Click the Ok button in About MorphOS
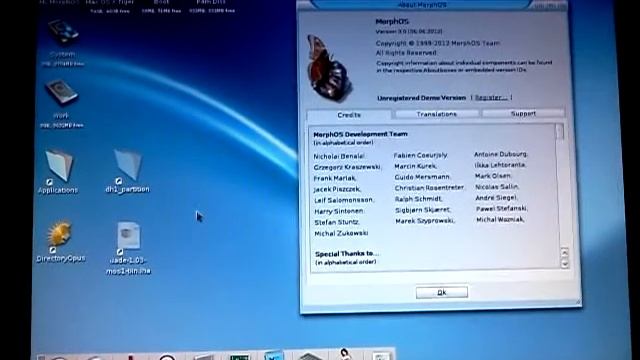640x360 pixels. coord(442,292)
